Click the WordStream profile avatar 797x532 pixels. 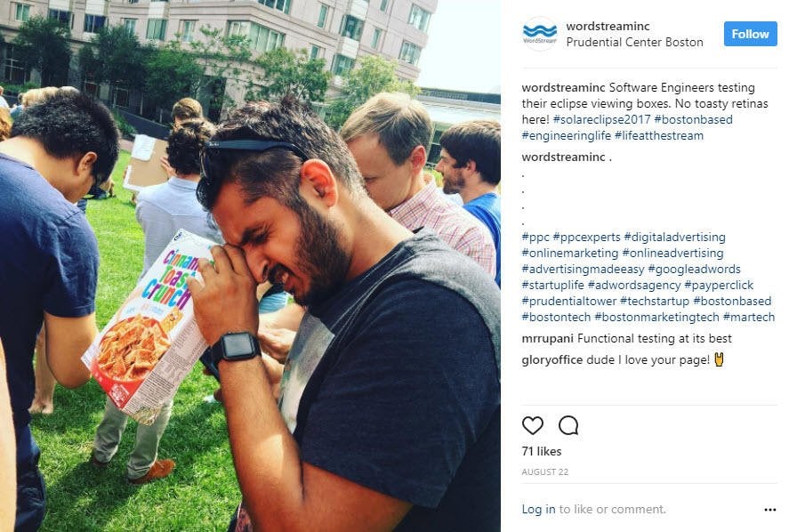pyautogui.click(x=539, y=34)
